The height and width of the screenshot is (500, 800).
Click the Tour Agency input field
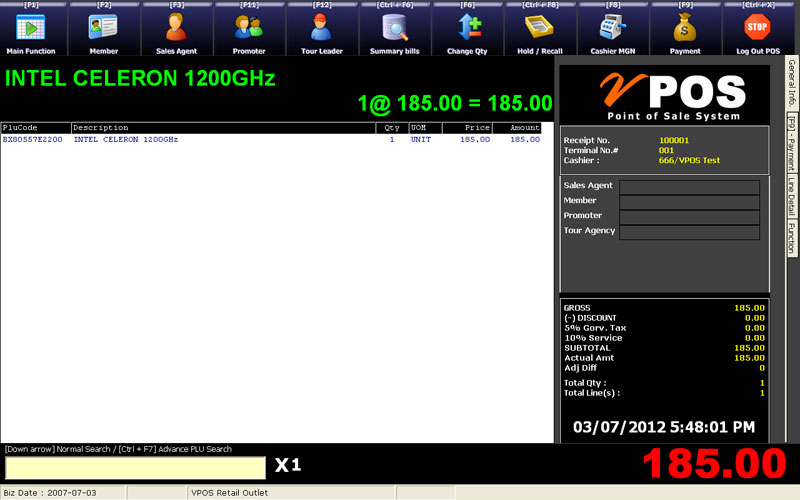click(x=689, y=232)
